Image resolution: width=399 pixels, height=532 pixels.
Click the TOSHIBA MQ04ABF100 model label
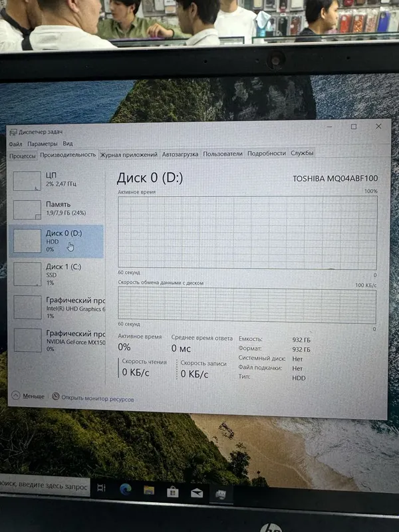pyautogui.click(x=335, y=178)
